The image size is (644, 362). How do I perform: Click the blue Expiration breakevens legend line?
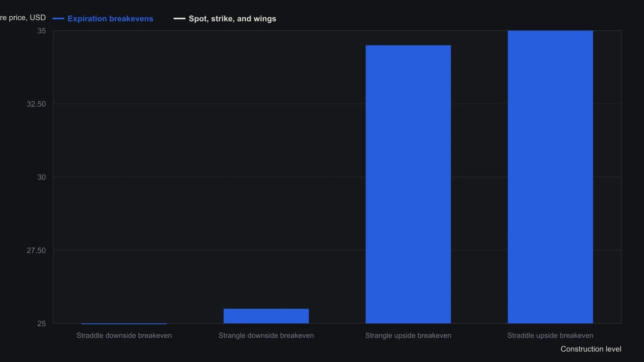click(x=58, y=19)
